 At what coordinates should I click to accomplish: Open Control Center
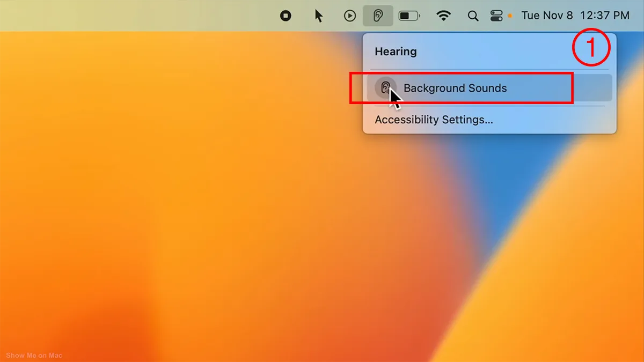(496, 16)
